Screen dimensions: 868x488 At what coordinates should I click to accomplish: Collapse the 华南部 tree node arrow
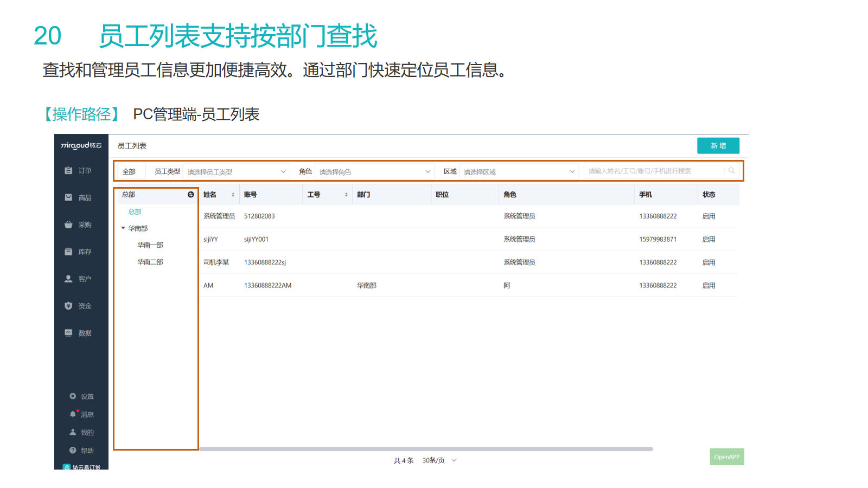(123, 228)
